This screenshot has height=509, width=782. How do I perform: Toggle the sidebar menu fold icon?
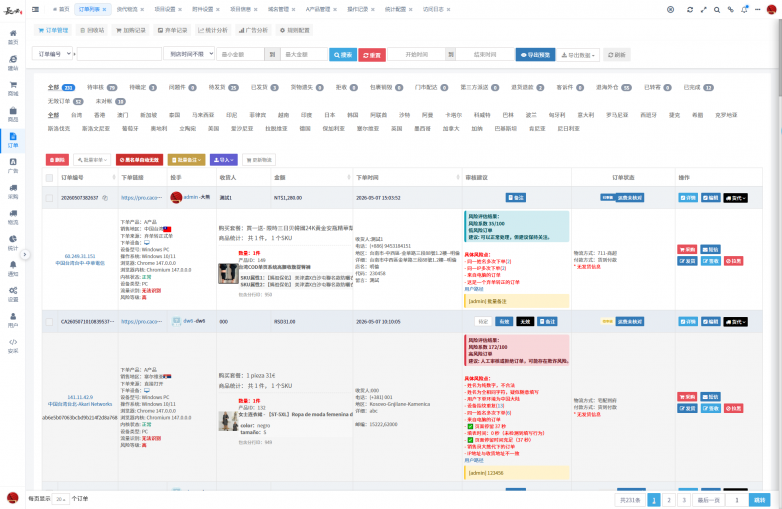(35, 9)
